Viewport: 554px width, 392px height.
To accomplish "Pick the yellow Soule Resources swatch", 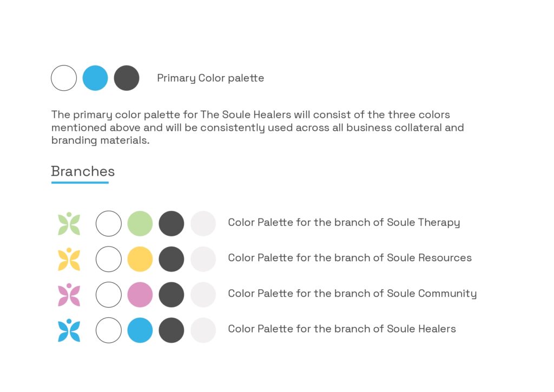I will click(140, 259).
